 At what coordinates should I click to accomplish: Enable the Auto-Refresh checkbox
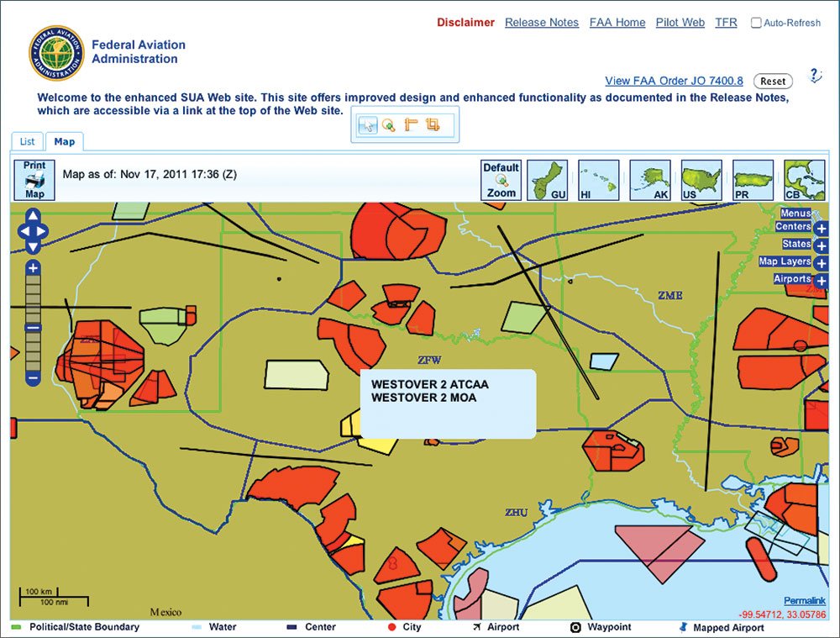pos(756,23)
